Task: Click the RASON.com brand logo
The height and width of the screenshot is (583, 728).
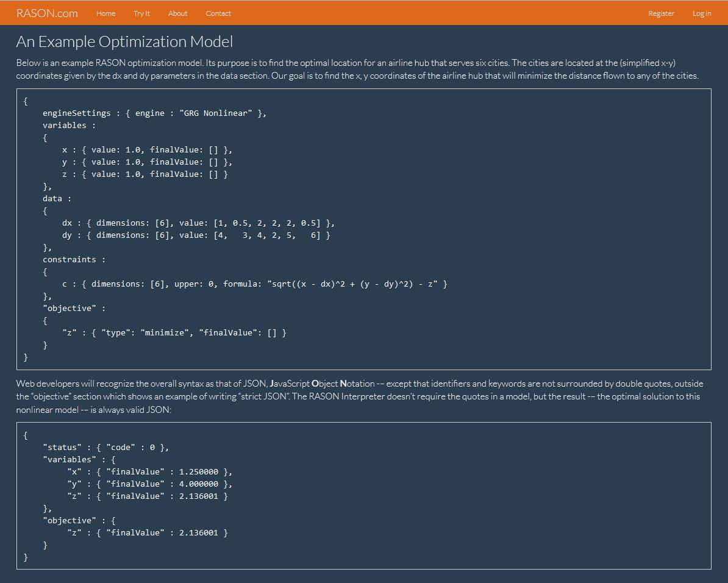Action: [x=47, y=13]
